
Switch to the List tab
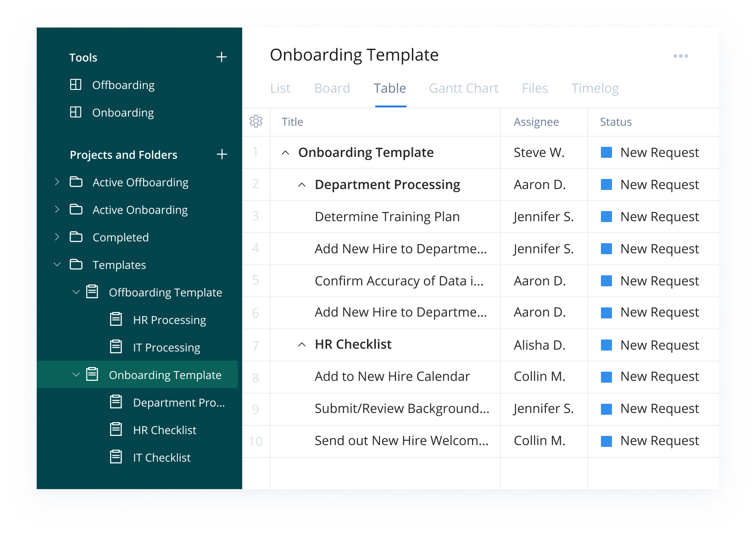(x=280, y=88)
